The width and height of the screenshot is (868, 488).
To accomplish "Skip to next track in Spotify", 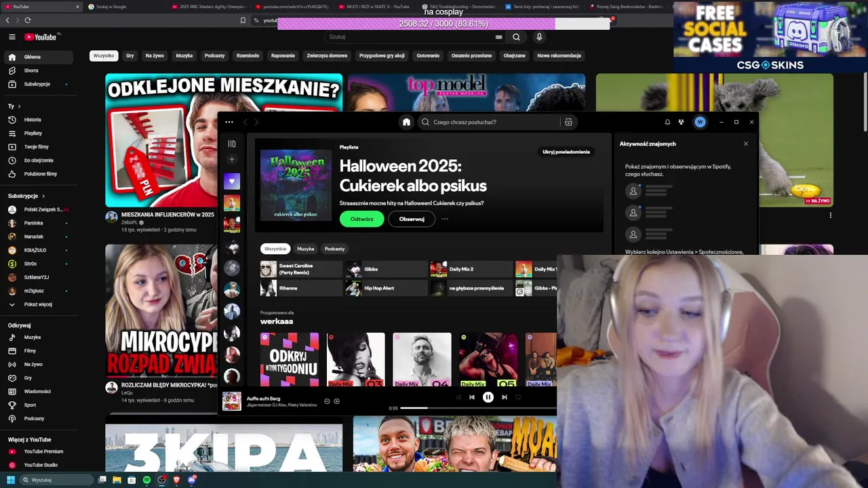I will 504,397.
